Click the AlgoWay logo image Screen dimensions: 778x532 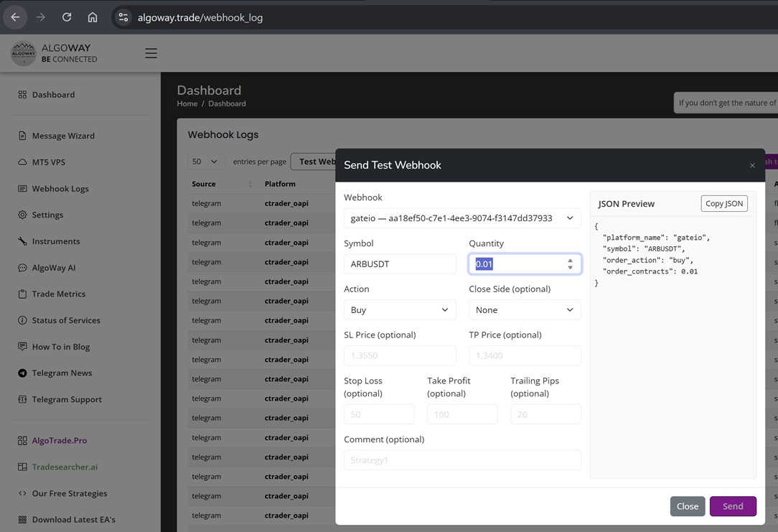[x=23, y=53]
